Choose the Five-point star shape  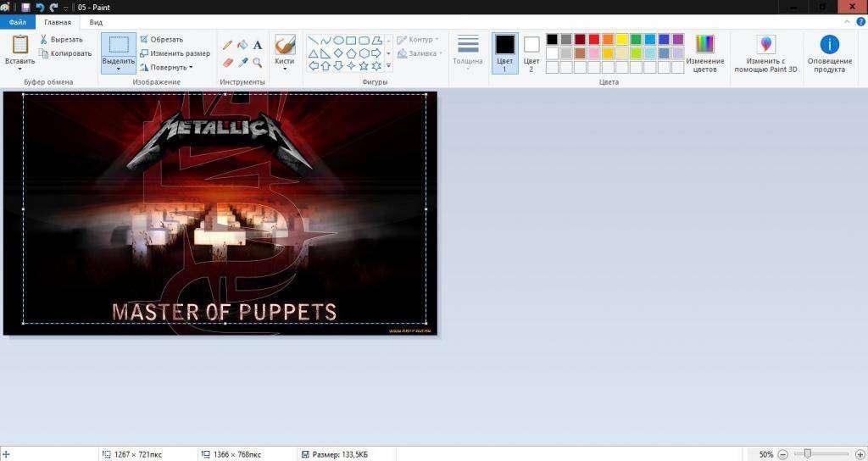(x=364, y=66)
